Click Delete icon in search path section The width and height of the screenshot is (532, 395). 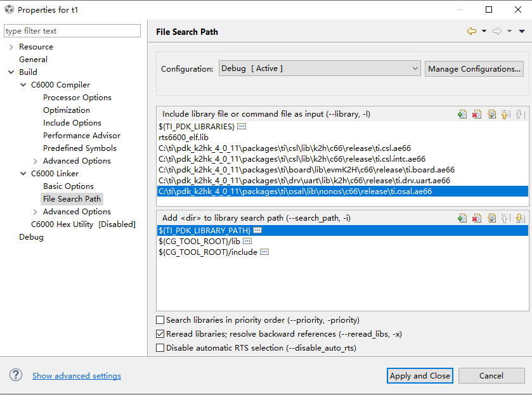[477, 218]
